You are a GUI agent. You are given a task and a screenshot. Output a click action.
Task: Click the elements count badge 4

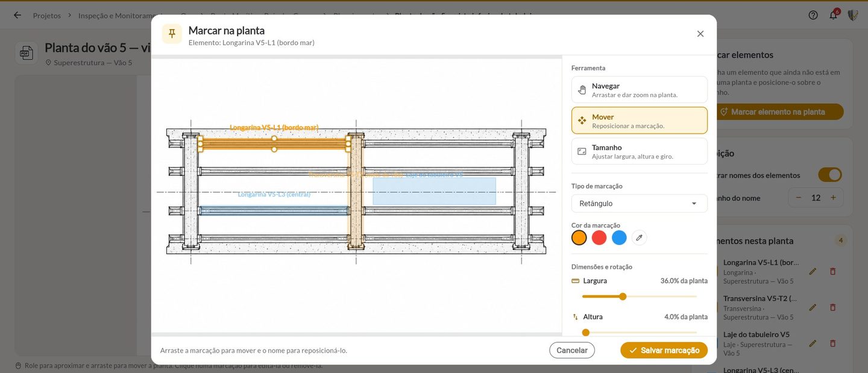point(841,240)
